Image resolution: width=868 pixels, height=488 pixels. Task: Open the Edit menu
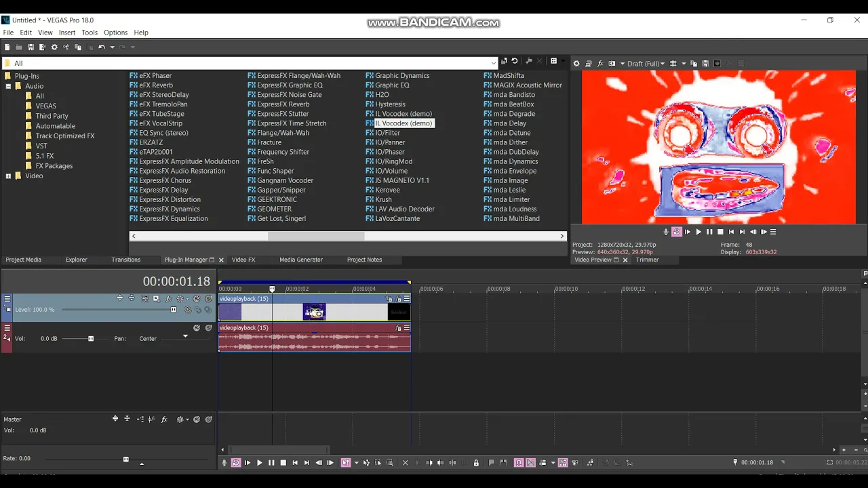point(26,33)
